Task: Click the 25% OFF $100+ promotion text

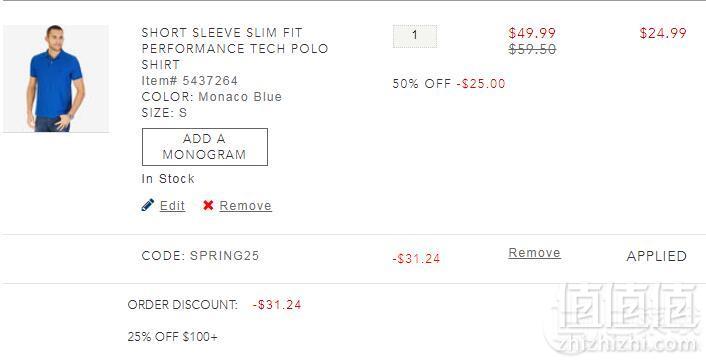Action: [x=172, y=337]
